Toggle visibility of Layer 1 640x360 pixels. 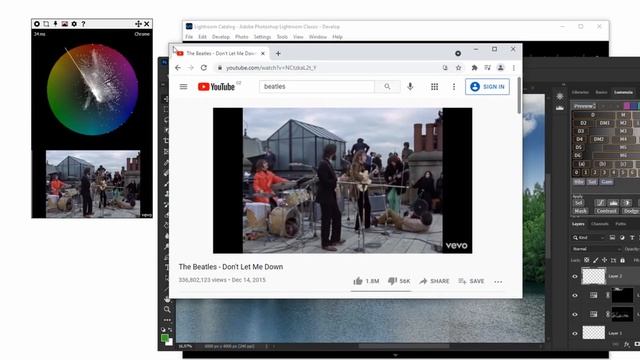[x=575, y=333]
